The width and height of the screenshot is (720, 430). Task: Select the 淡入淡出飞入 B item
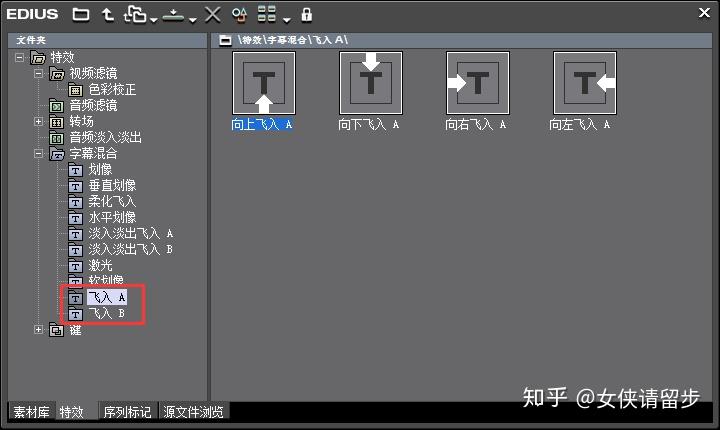pos(130,249)
